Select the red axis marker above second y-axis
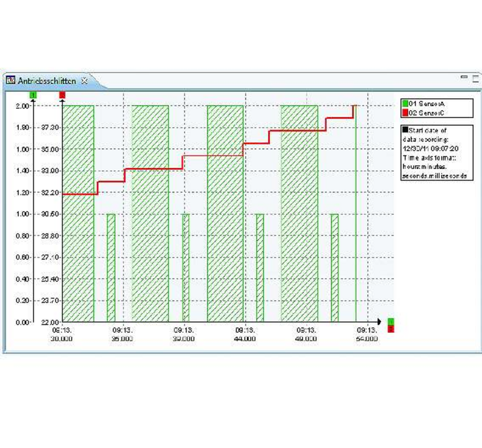 (x=62, y=95)
